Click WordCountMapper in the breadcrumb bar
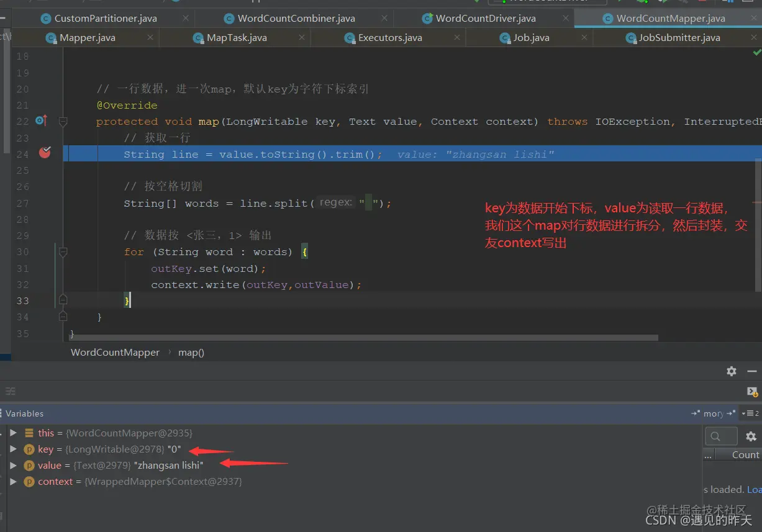 click(115, 352)
